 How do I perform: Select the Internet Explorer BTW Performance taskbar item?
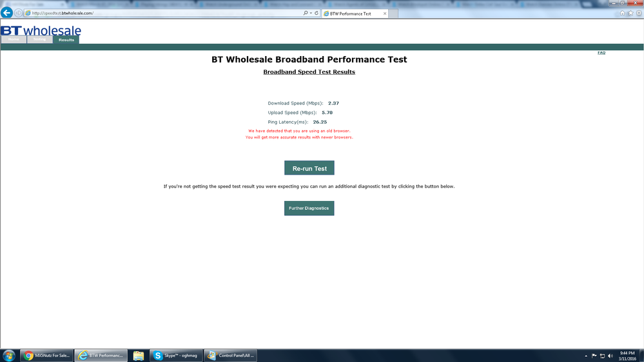point(101,356)
